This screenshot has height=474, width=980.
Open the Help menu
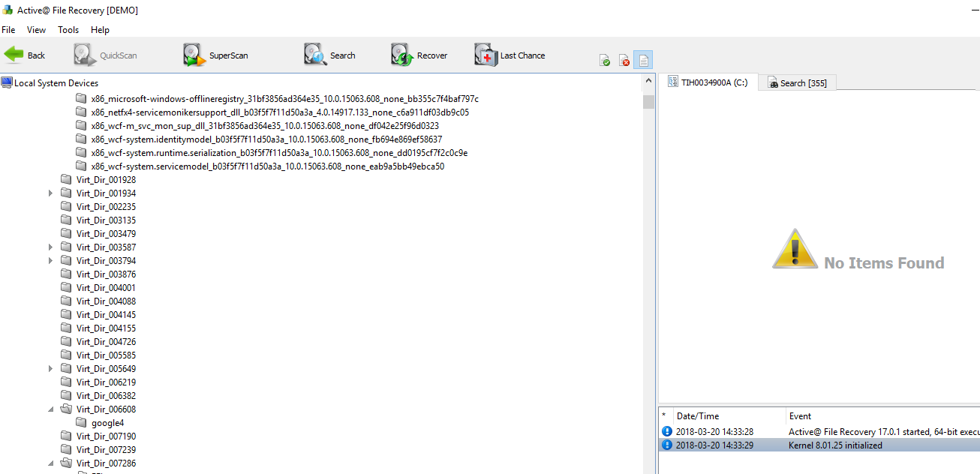pyautogui.click(x=100, y=30)
